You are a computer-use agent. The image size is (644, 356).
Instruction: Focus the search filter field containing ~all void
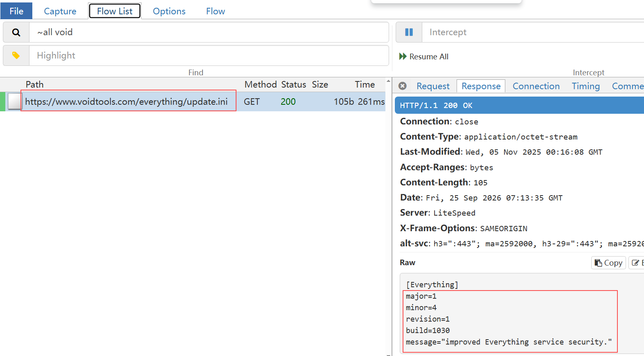[x=209, y=32]
